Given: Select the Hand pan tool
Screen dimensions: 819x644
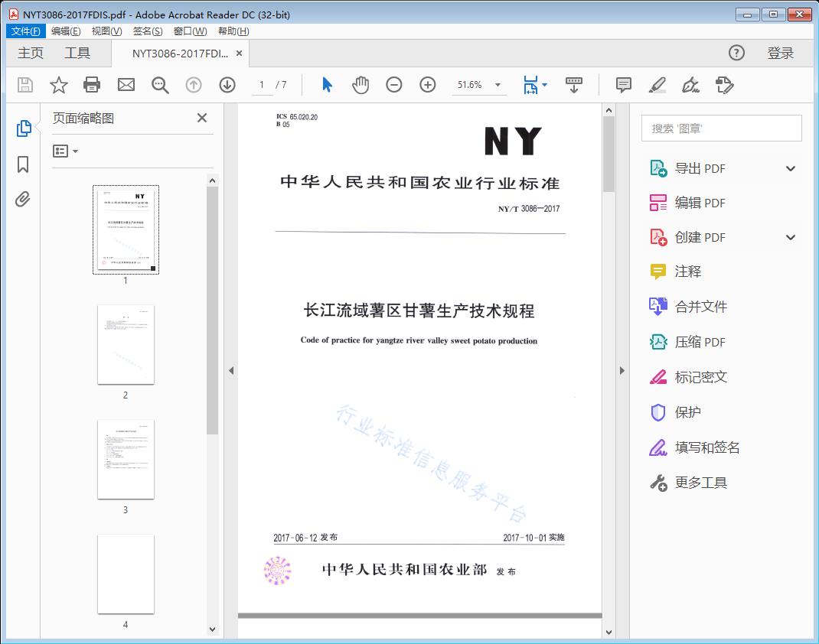Looking at the screenshot, I should pyautogui.click(x=361, y=85).
